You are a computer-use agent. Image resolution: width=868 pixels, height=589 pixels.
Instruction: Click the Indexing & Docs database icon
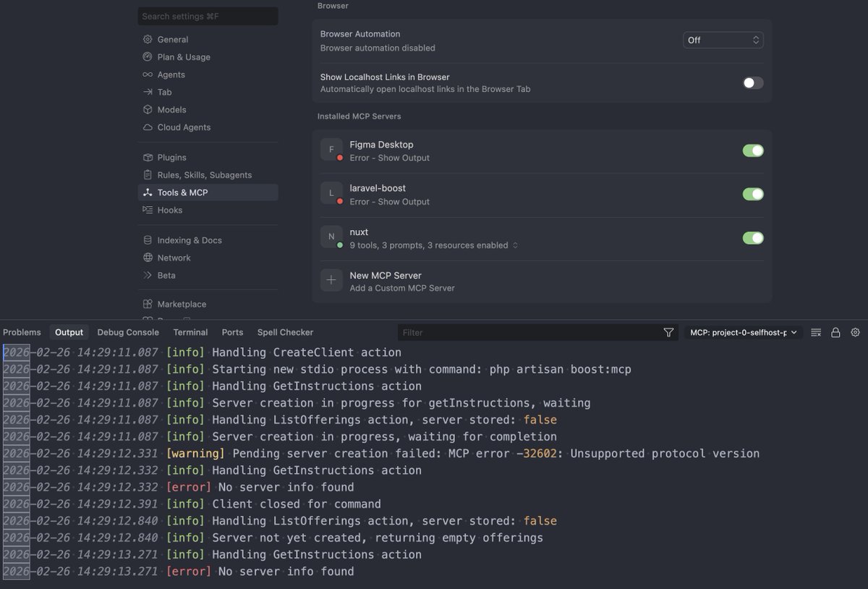pos(148,240)
